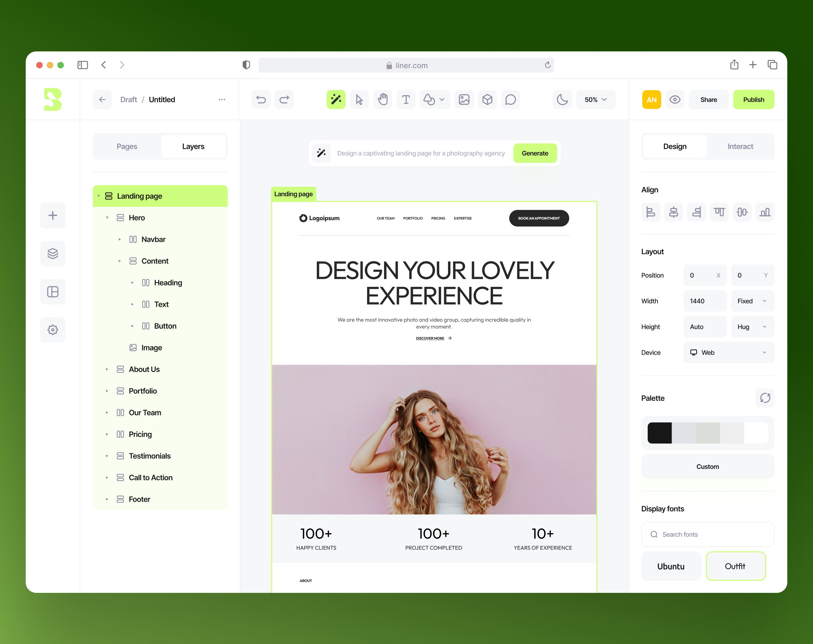Select the Text tool in toolbar
Image resolution: width=813 pixels, height=644 pixels.
click(x=406, y=100)
